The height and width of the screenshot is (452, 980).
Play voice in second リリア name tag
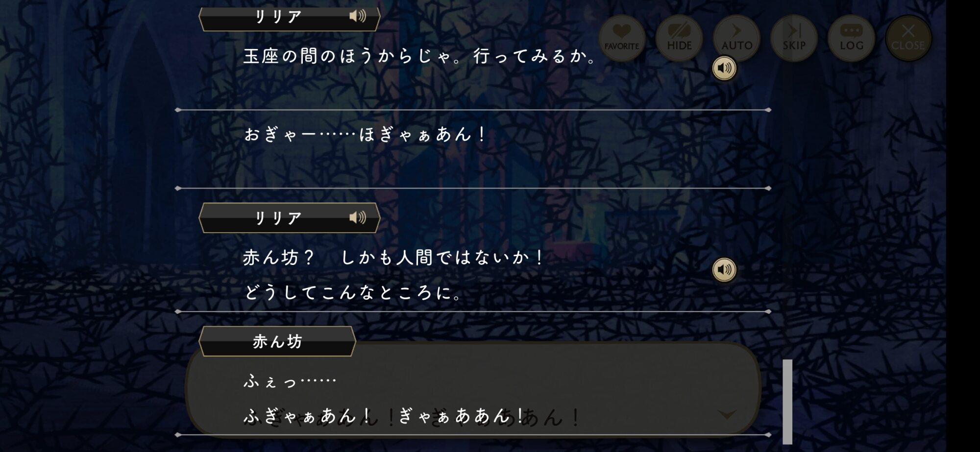(x=358, y=217)
